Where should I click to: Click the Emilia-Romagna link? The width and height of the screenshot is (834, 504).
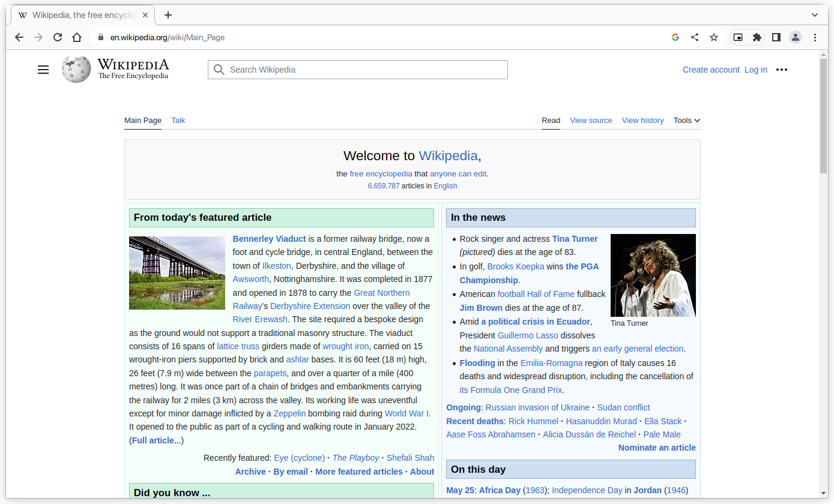[x=551, y=363]
